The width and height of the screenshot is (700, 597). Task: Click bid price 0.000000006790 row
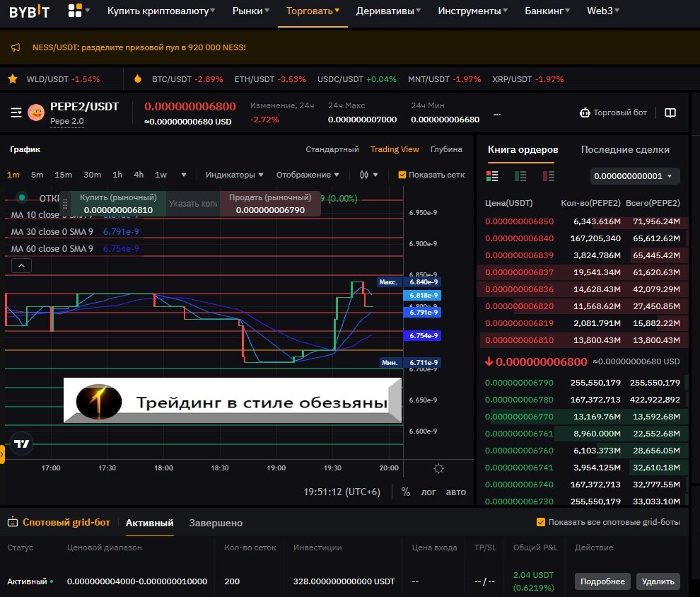coord(582,383)
